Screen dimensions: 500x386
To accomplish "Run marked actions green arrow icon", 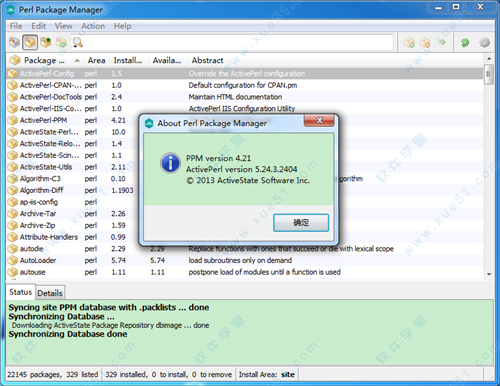I will pos(442,42).
